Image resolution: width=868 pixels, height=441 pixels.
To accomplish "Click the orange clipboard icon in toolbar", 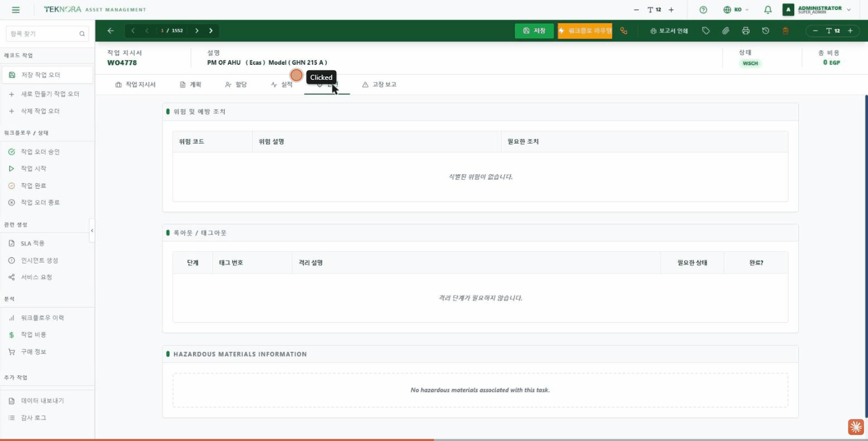I will point(785,31).
